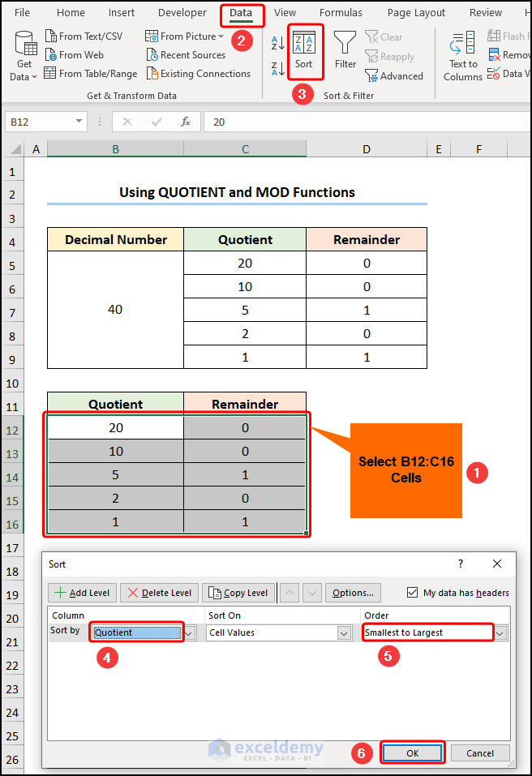Open sort Options... button
The image size is (532, 776).
point(353,593)
